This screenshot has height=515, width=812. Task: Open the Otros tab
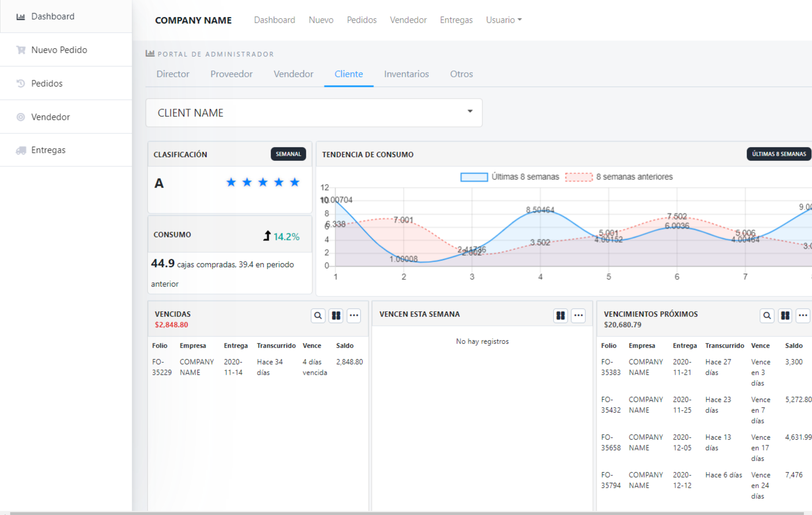point(461,74)
